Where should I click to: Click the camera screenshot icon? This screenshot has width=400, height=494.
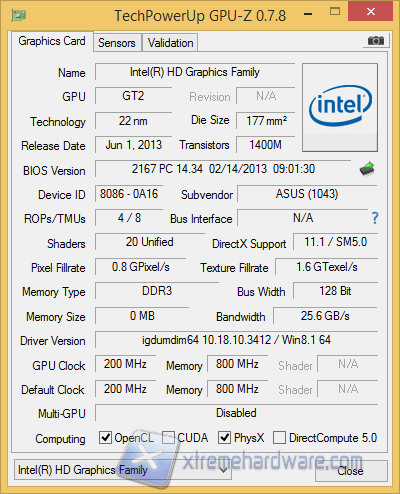tap(376, 41)
